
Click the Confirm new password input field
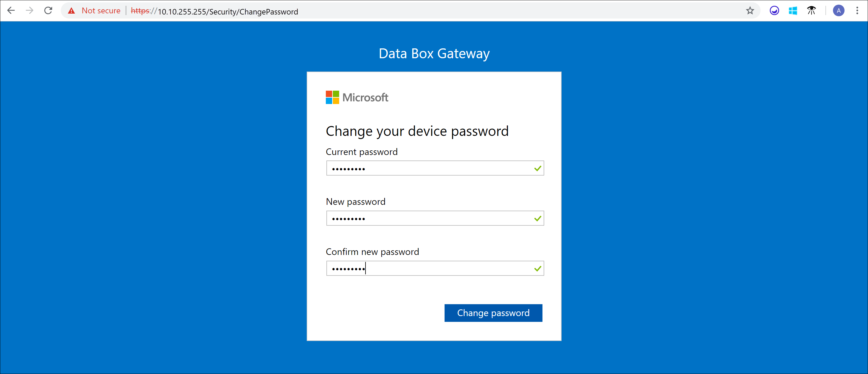point(434,269)
